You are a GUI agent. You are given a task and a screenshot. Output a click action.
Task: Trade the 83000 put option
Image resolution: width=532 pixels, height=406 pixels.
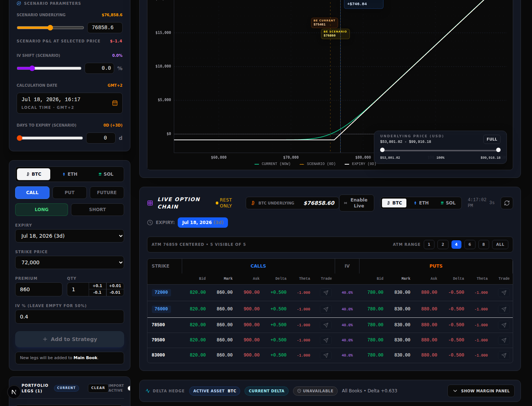[x=504, y=355]
